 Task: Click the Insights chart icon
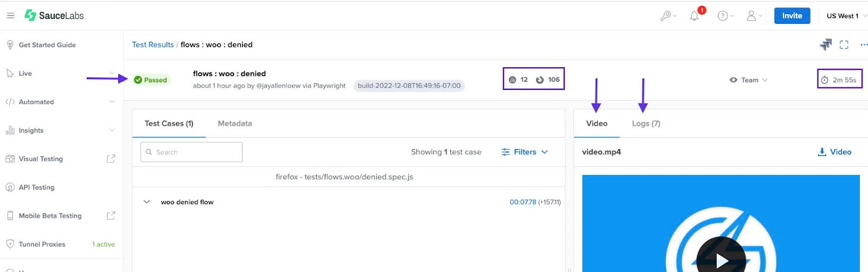click(10, 131)
